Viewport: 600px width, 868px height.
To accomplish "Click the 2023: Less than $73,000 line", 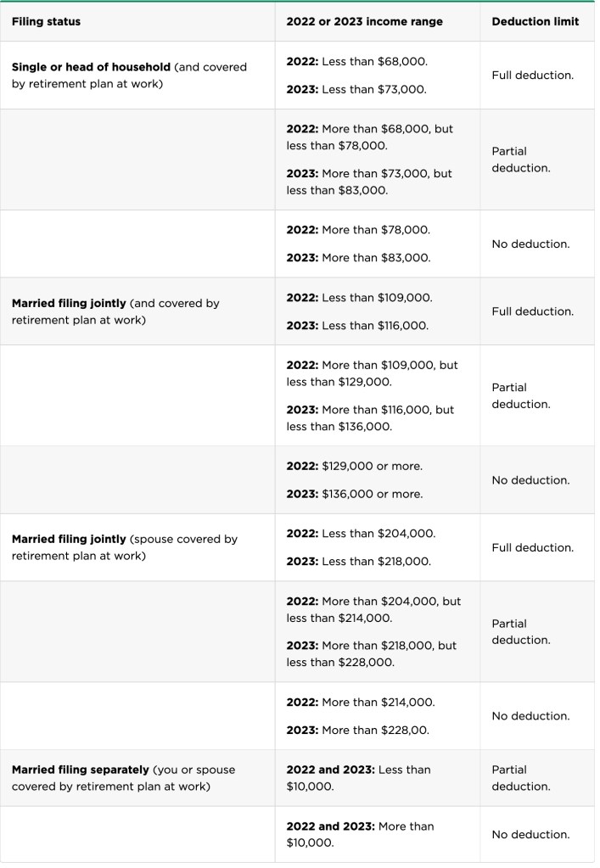I will tap(356, 89).
